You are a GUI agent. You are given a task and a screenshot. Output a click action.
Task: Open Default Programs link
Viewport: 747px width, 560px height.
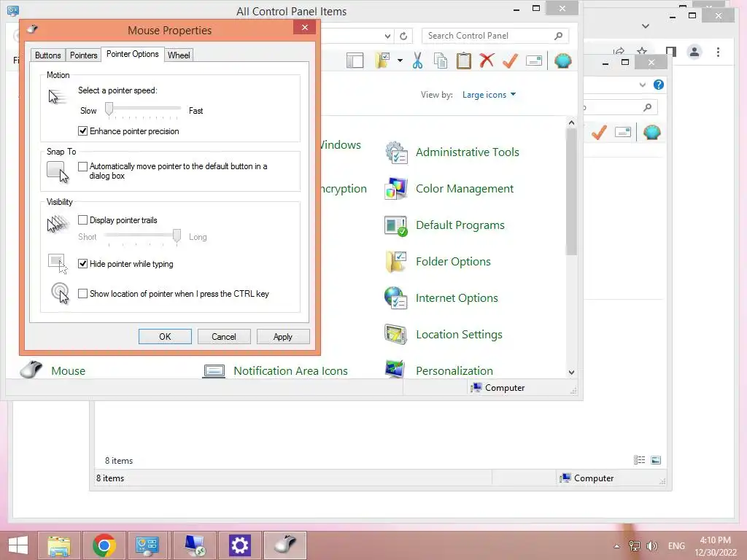click(x=460, y=225)
